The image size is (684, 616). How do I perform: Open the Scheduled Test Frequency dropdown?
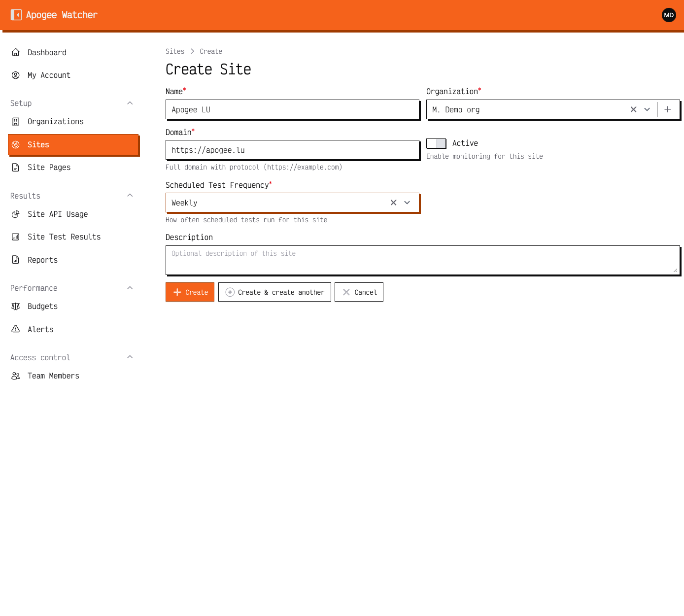pyautogui.click(x=407, y=203)
